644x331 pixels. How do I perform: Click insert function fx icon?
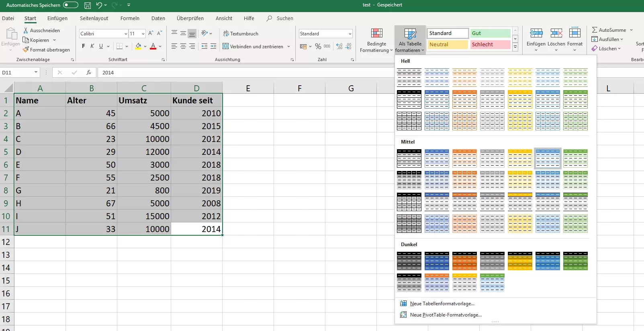click(89, 72)
